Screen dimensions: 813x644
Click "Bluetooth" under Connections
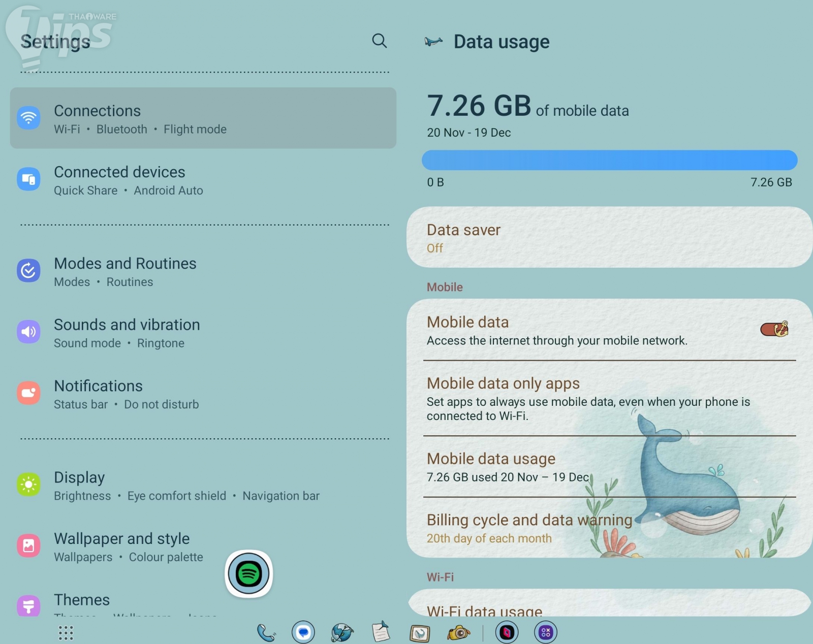[x=122, y=130]
